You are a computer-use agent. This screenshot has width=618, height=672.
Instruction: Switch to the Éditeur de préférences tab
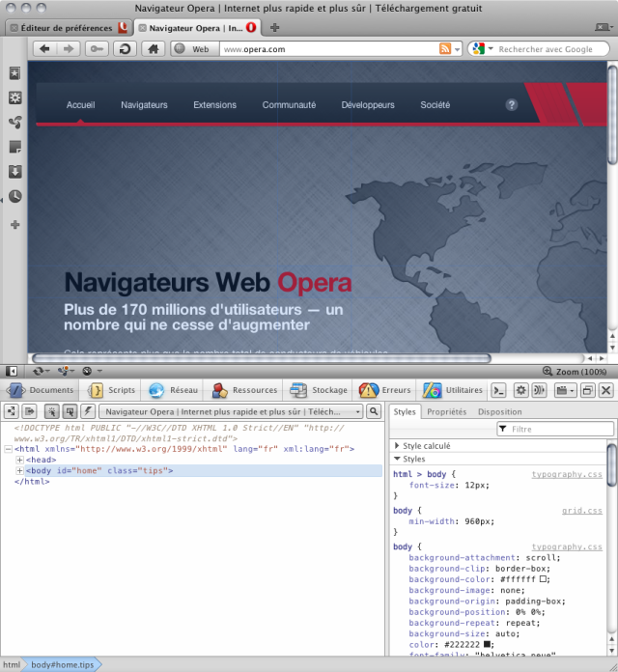[69, 28]
